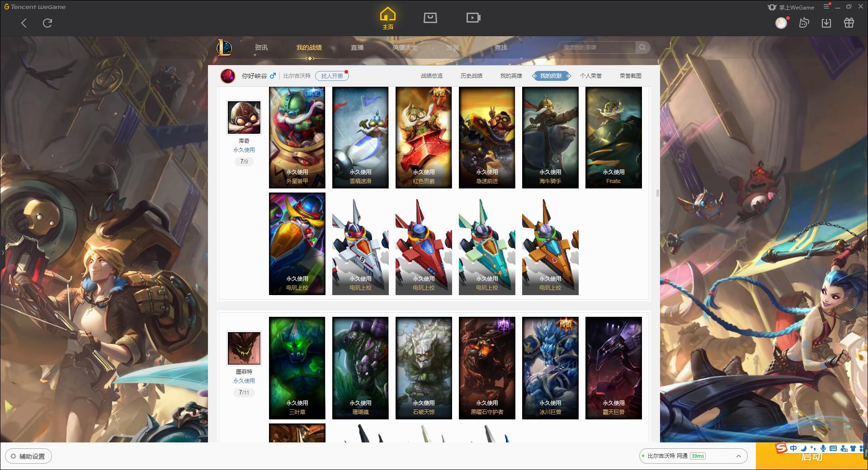Open the gift box icon

coord(849,23)
